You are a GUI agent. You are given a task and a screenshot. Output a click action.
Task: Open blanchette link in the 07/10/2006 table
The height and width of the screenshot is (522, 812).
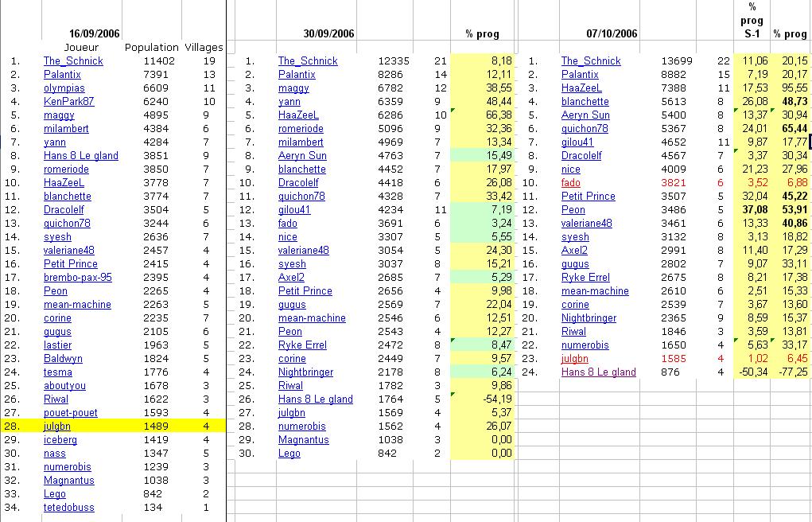585,102
